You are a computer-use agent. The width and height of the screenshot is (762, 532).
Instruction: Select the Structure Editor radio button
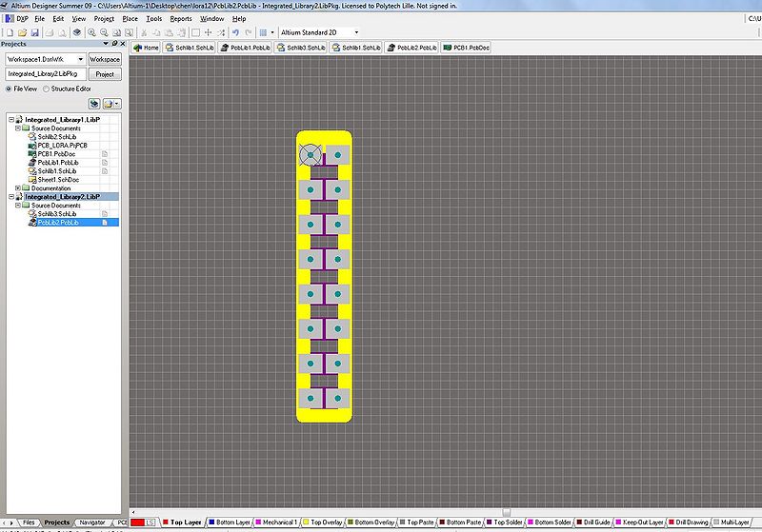[x=45, y=88]
